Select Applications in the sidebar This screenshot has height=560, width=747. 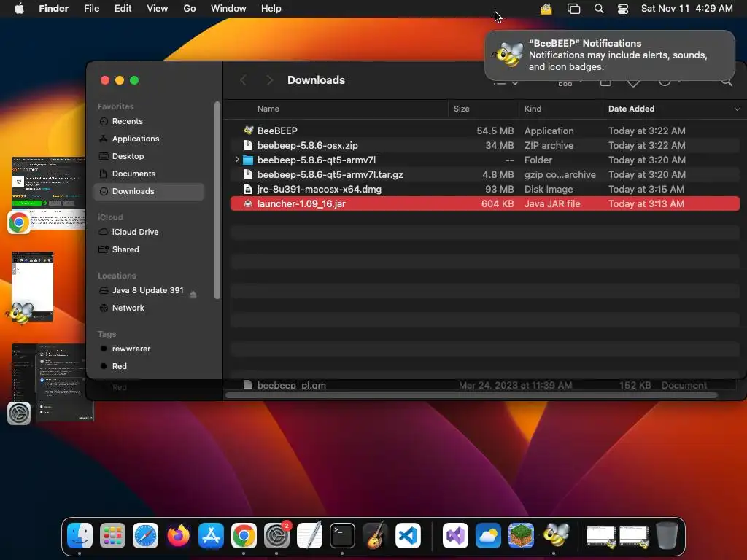point(149,139)
